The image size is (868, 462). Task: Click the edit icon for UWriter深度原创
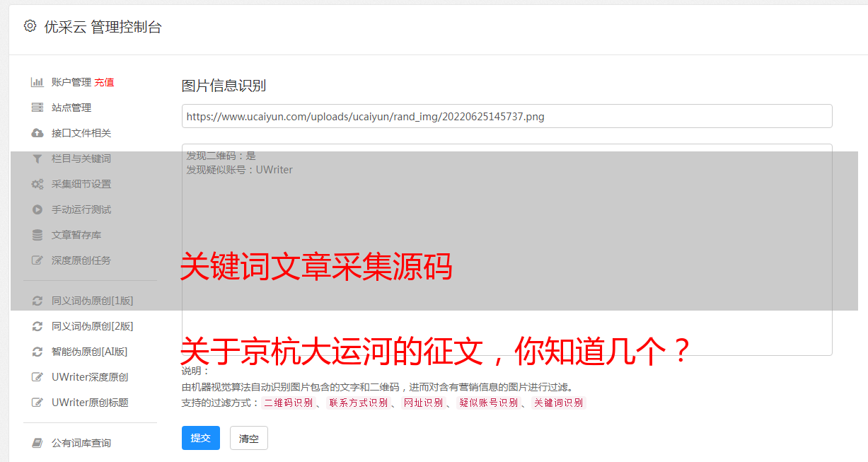click(37, 377)
